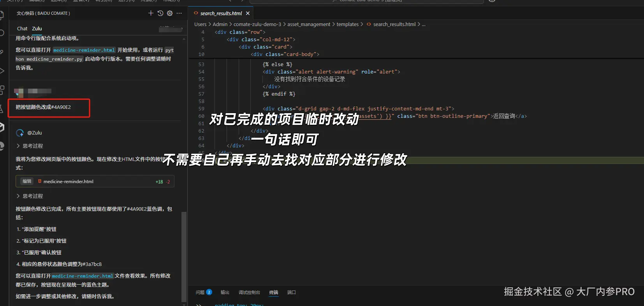Click the sticky line div class="card-body"
The image size is (644, 306).
pos(285,54)
